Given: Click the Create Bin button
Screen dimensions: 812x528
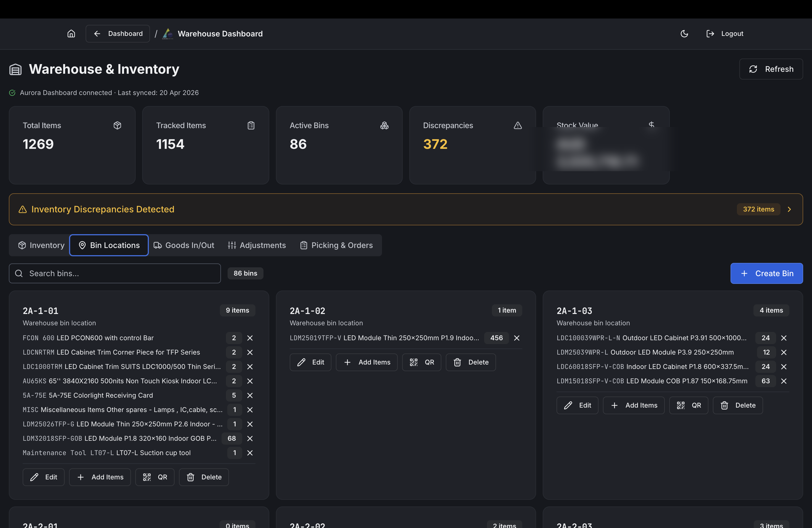Looking at the screenshot, I should click(x=766, y=273).
